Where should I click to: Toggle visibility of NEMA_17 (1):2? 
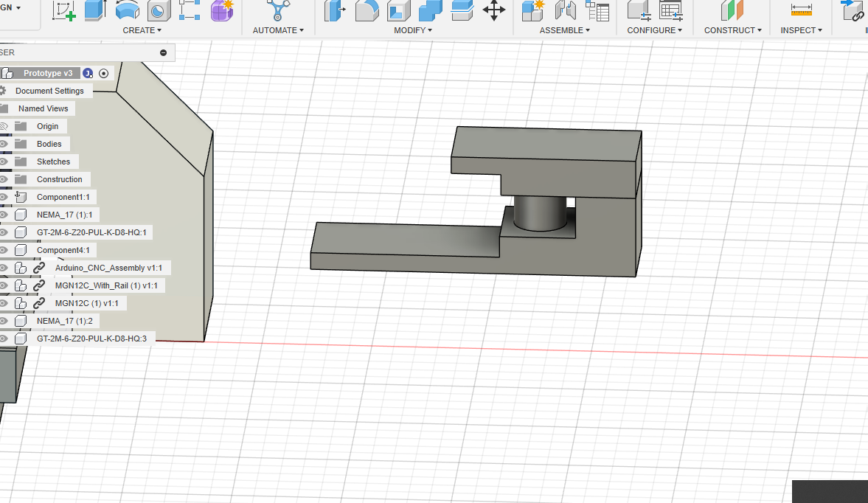pos(4,321)
